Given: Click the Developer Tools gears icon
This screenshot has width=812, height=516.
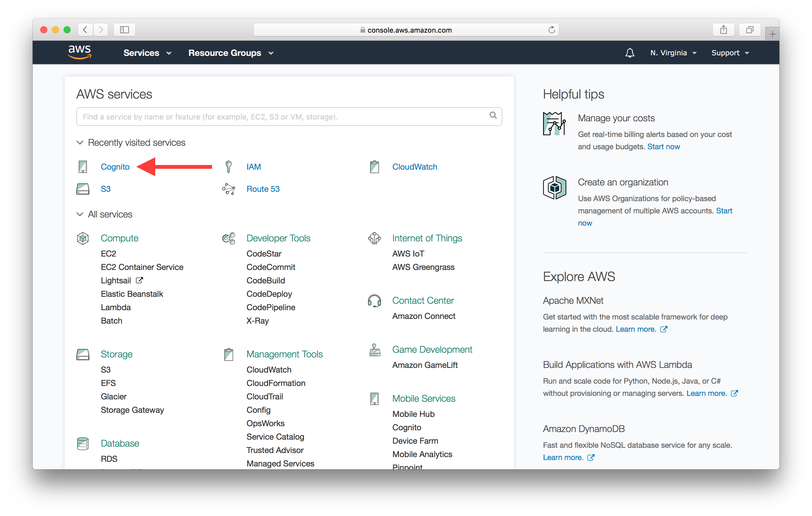Looking at the screenshot, I should point(229,238).
